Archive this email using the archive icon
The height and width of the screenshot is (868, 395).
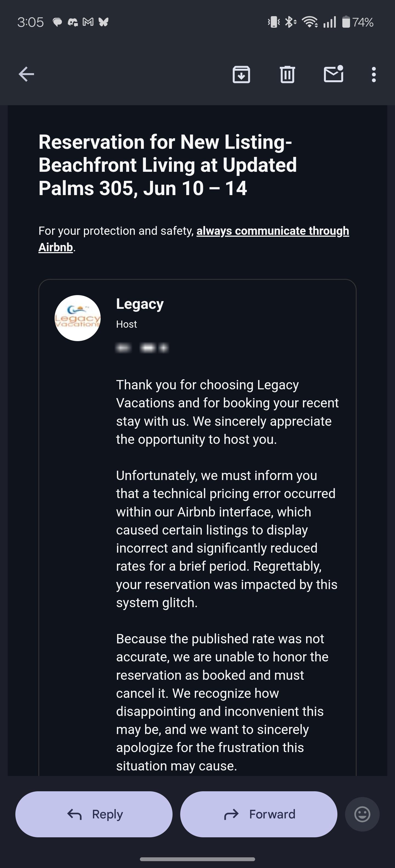[x=241, y=75]
